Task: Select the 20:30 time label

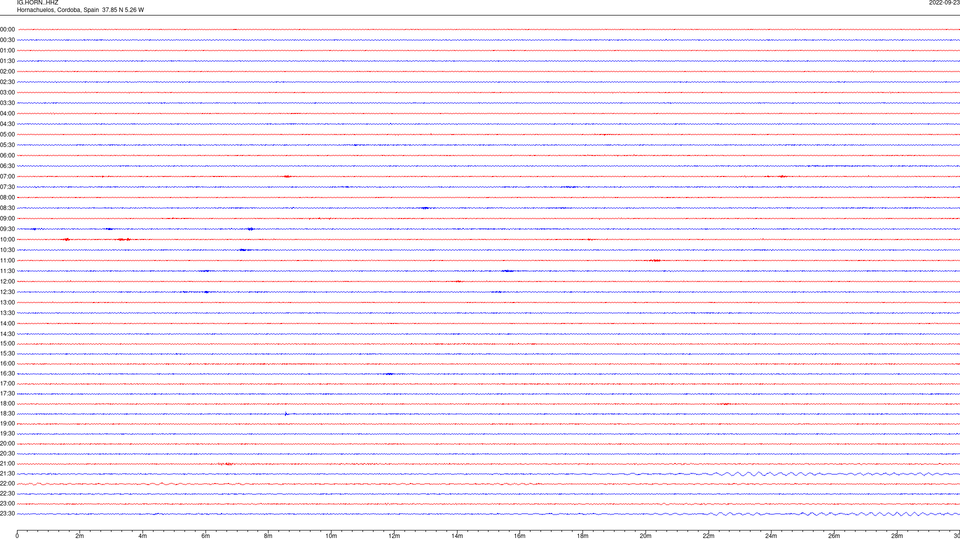Action: 7,453
